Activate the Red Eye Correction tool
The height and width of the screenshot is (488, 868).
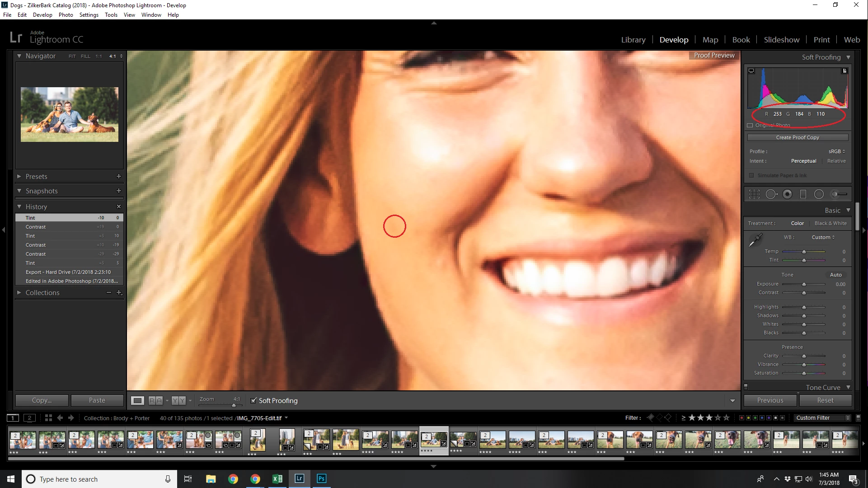[x=787, y=194]
